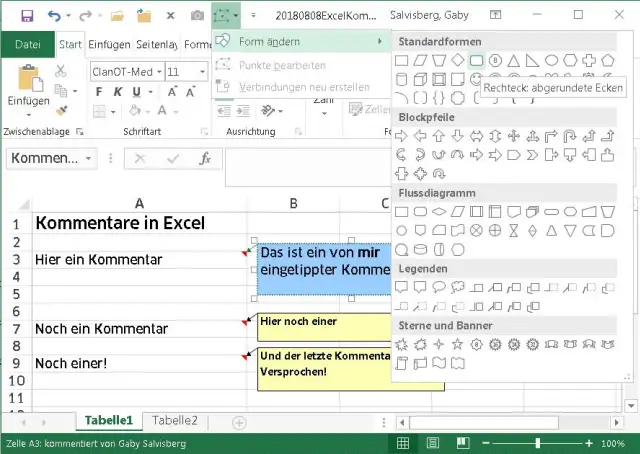Switch to sheet Tabelle2

(175, 421)
